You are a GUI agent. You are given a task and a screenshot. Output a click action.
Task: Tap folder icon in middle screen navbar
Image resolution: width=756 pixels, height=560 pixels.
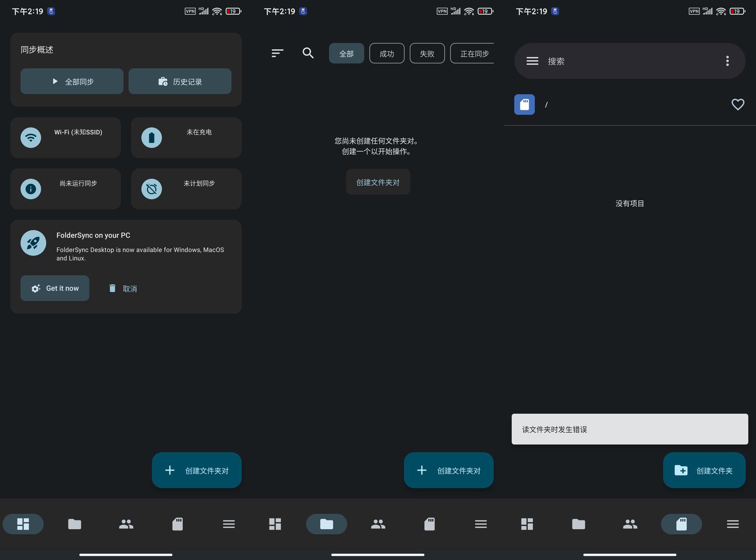[327, 524]
